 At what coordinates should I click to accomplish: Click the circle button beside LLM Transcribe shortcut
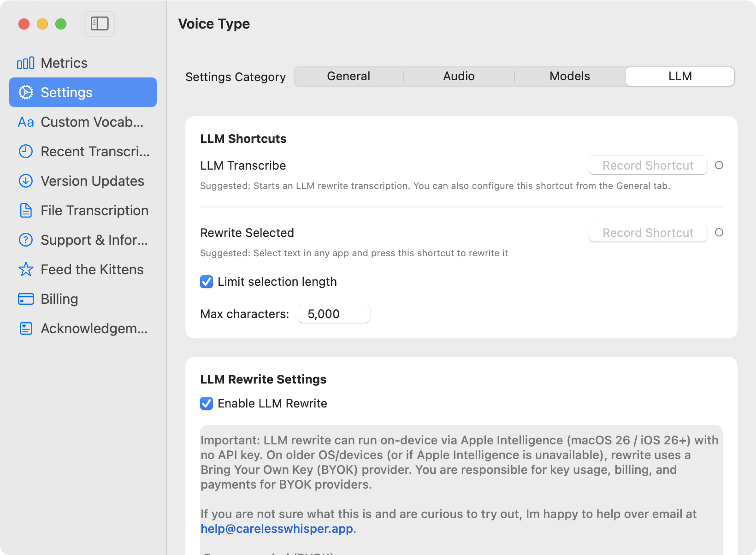click(719, 165)
